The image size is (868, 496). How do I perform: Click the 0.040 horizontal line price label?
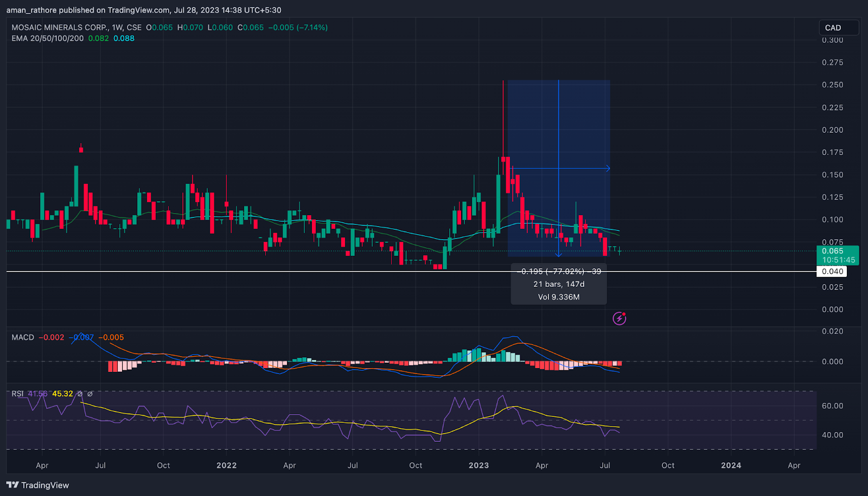tap(832, 272)
